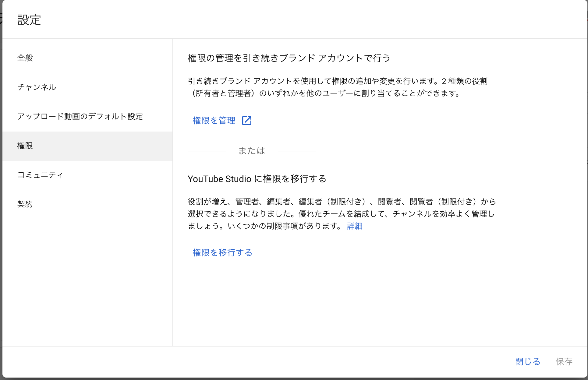The image size is (588, 380).
Task: Click the paragraph starting 引き続きブランド アカウントを使用して
Action: 338,87
